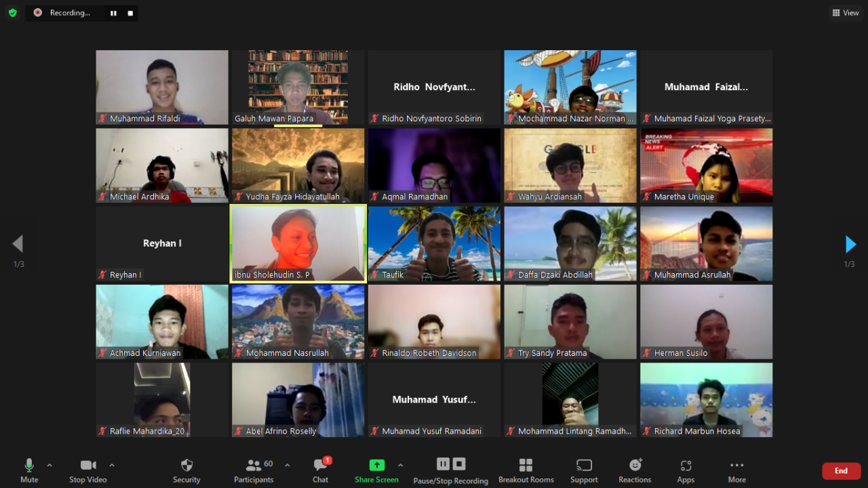868x488 pixels.
Task: Go to the next page of participants
Action: [850, 244]
